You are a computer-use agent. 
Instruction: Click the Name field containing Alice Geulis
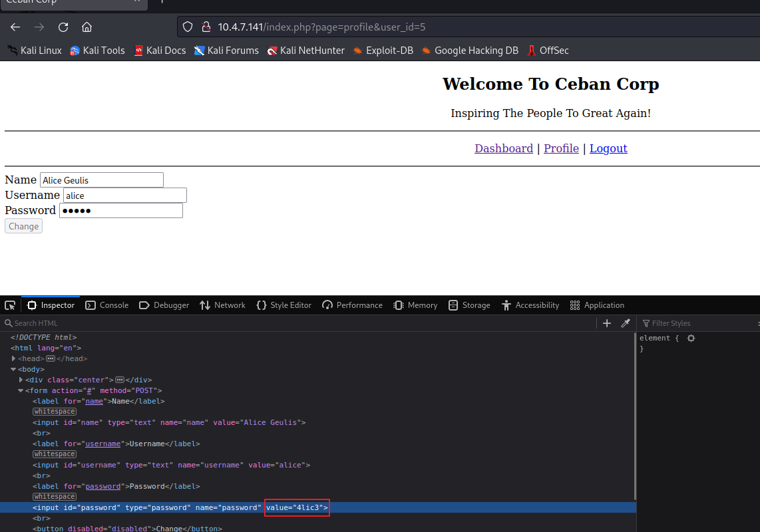coord(102,180)
